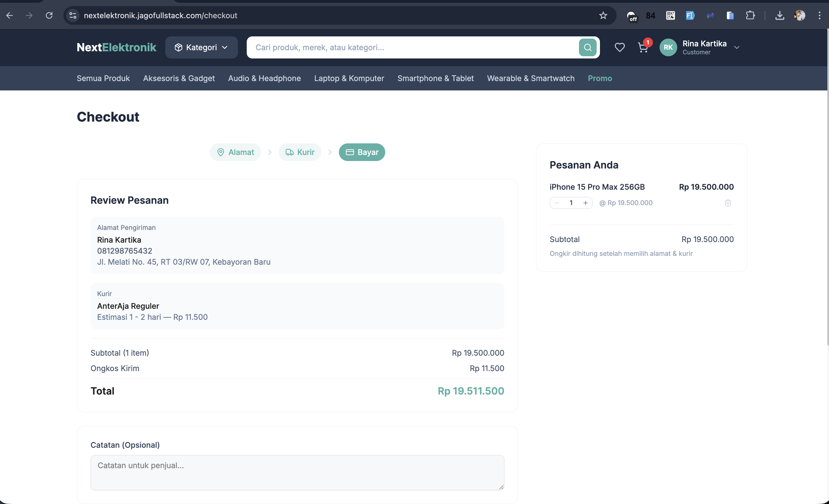
Task: Go to Alamat checkout step
Action: click(235, 152)
